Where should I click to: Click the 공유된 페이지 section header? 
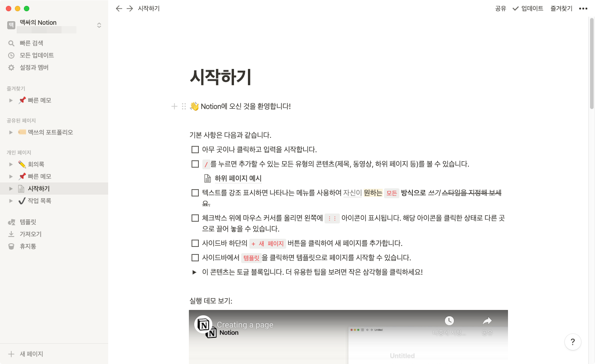click(21, 121)
